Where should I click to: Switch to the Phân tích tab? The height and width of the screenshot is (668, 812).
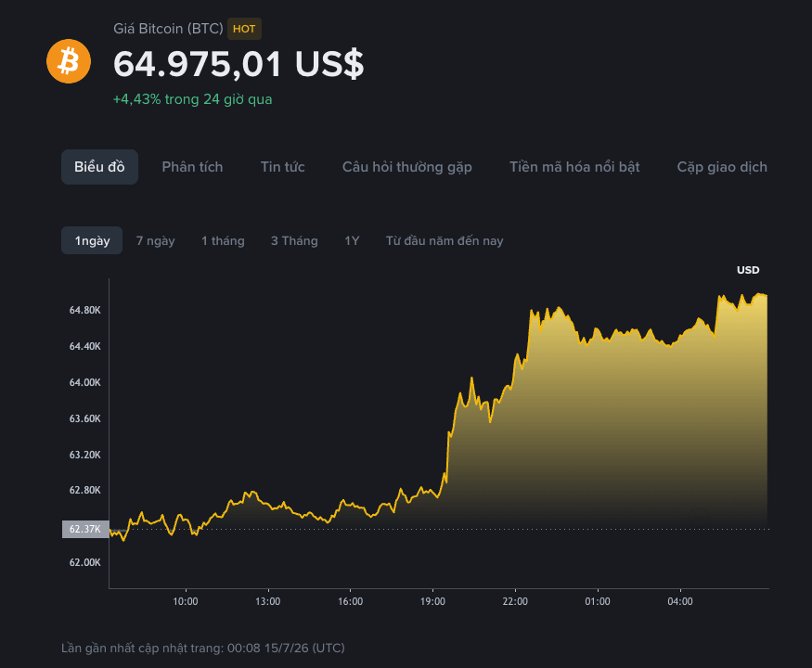point(192,167)
